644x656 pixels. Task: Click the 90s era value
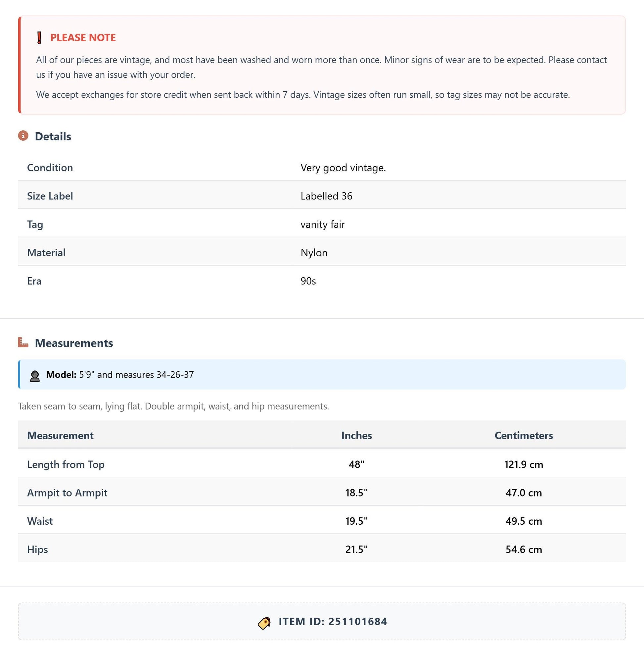308,281
